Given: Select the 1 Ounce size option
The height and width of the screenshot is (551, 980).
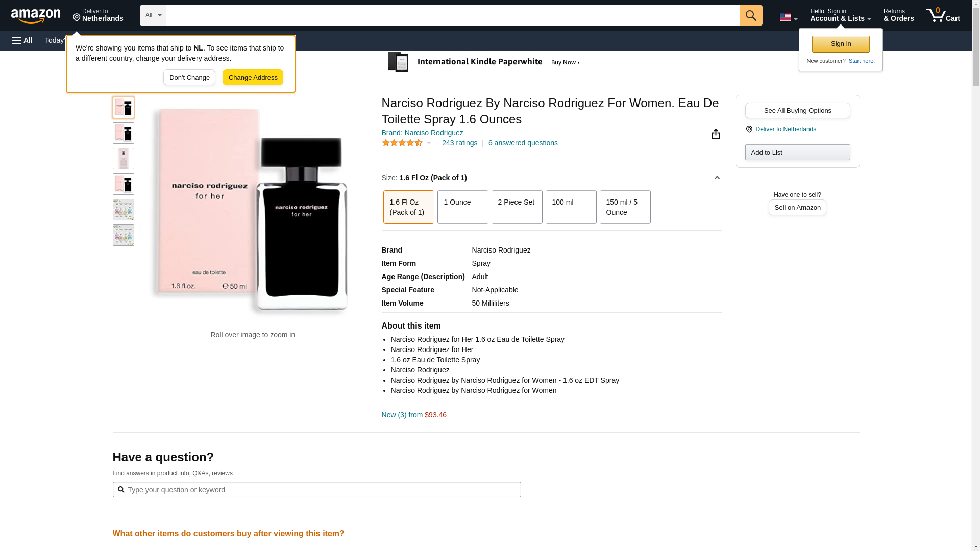Looking at the screenshot, I should tap(462, 207).
